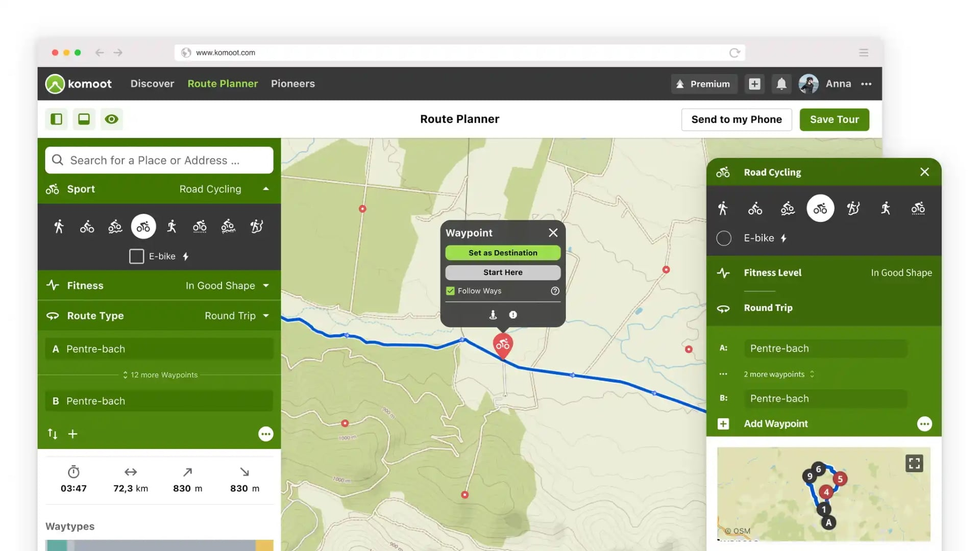Open more options below the left waypoint list

coord(265,434)
